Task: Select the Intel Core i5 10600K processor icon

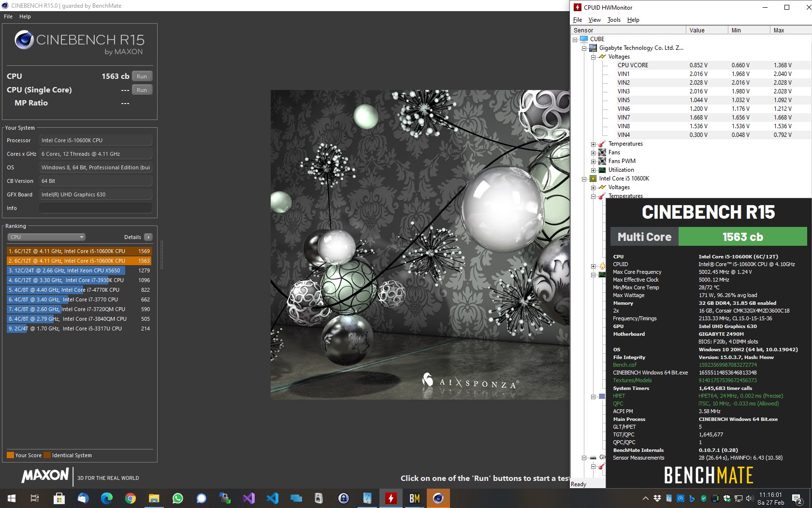Action: click(593, 179)
